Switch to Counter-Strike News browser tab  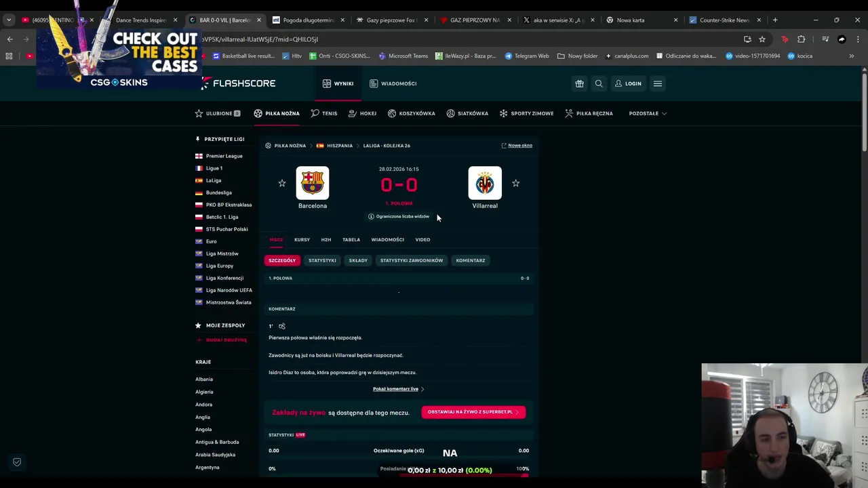point(725,20)
